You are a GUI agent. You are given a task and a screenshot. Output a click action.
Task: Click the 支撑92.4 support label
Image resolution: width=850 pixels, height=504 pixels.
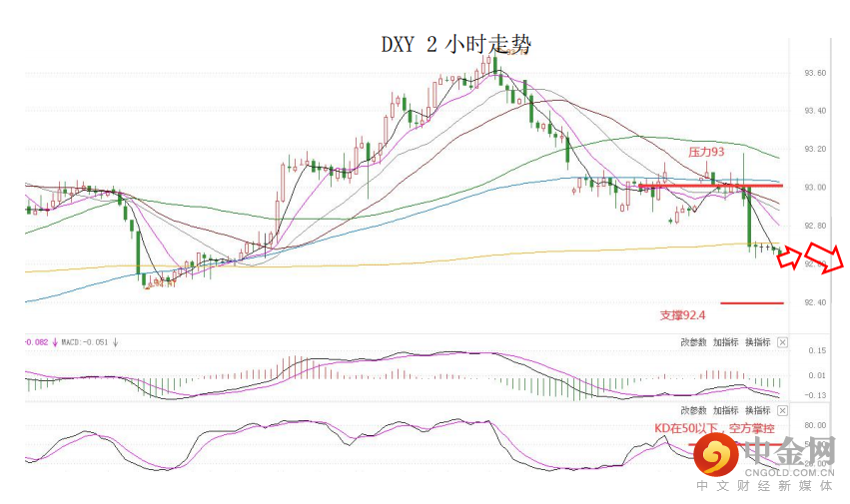[x=682, y=315]
